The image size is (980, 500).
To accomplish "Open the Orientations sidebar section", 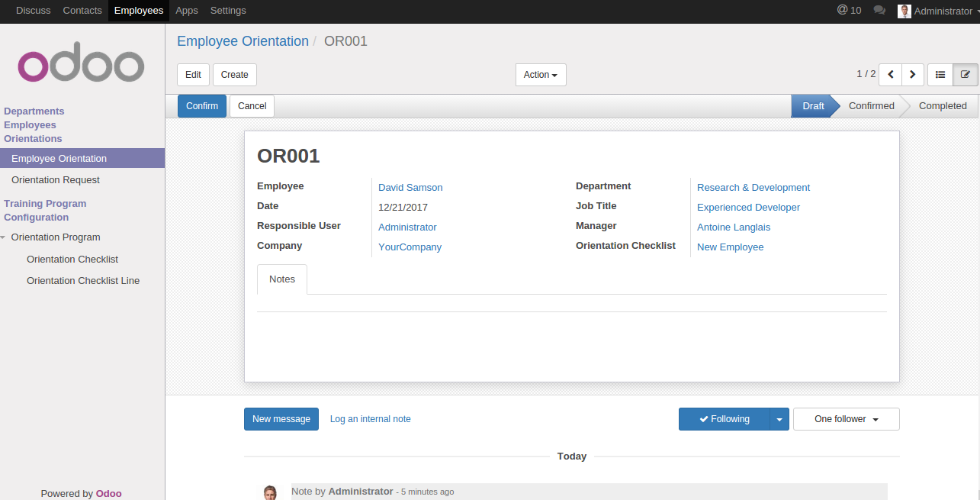I will (33, 139).
